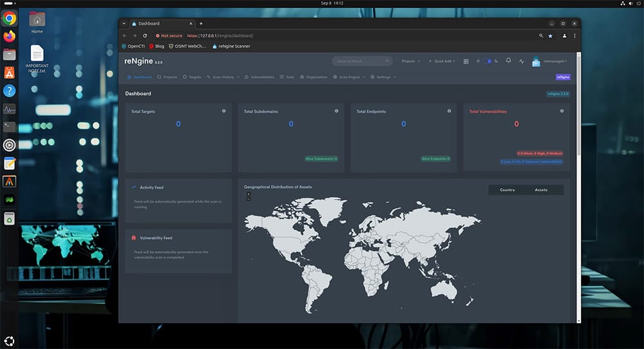Open a new browser tab
The height and width of the screenshot is (349, 644).
tap(201, 23)
